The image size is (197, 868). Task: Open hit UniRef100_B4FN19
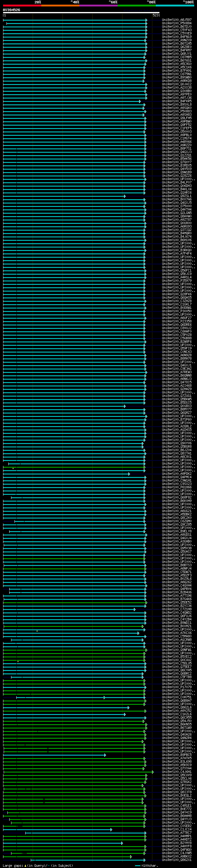pyautogui.click(x=177, y=37)
